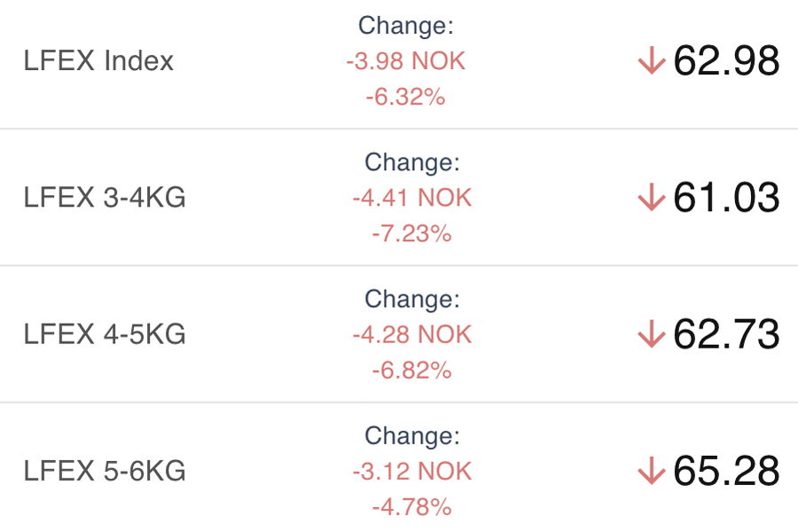Click the 61.03 price value
Screen dimensions: 798x532
pyautogui.click(x=726, y=198)
